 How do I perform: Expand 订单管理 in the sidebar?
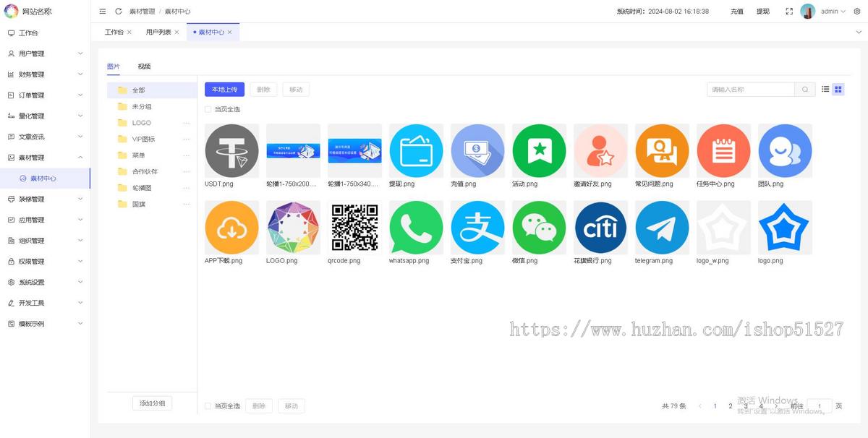(x=45, y=95)
